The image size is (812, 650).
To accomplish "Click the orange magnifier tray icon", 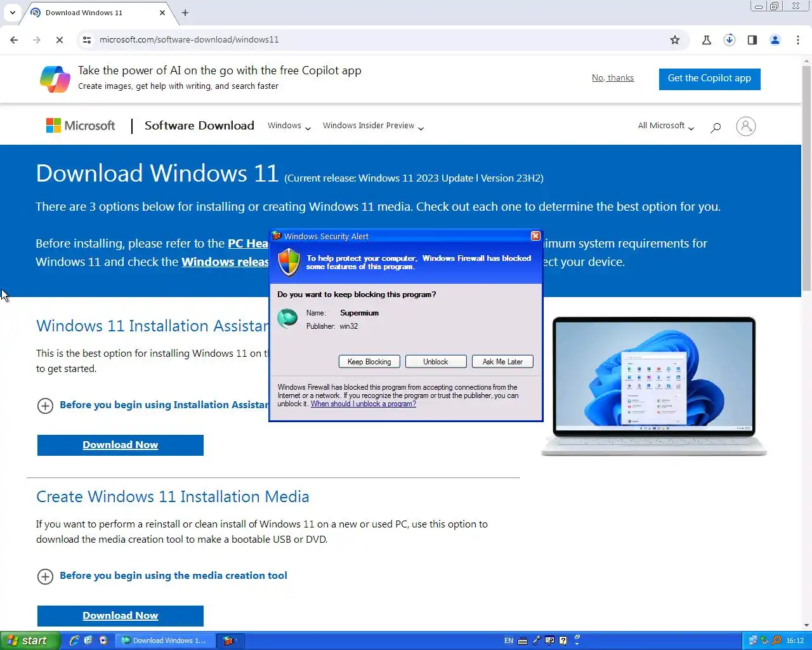I will [x=776, y=640].
